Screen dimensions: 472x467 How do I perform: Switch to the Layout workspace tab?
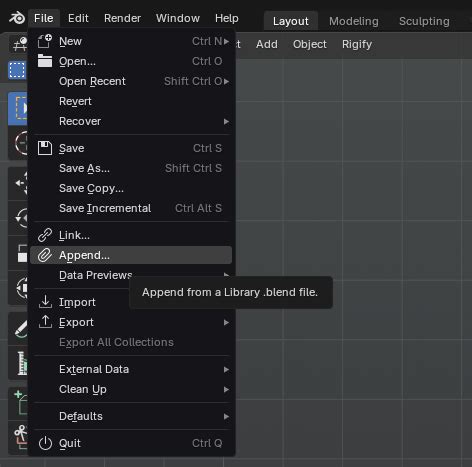[x=291, y=21]
